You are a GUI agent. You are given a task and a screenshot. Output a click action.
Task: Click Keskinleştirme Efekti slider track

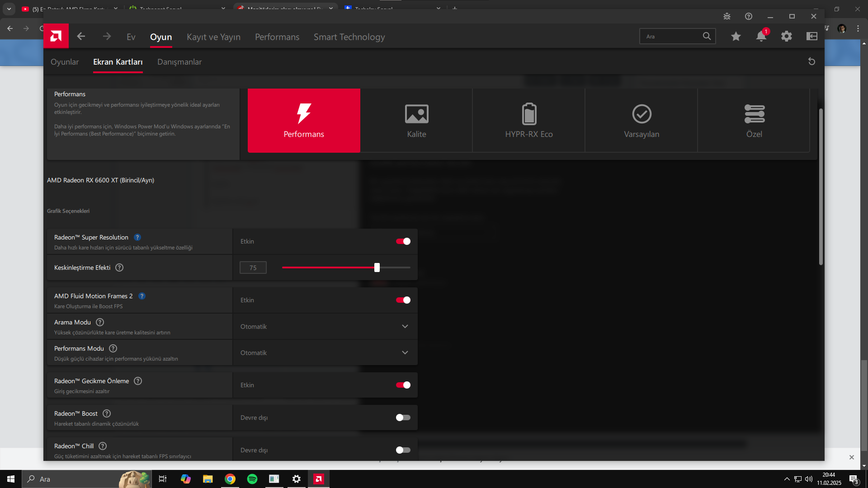[x=330, y=267]
